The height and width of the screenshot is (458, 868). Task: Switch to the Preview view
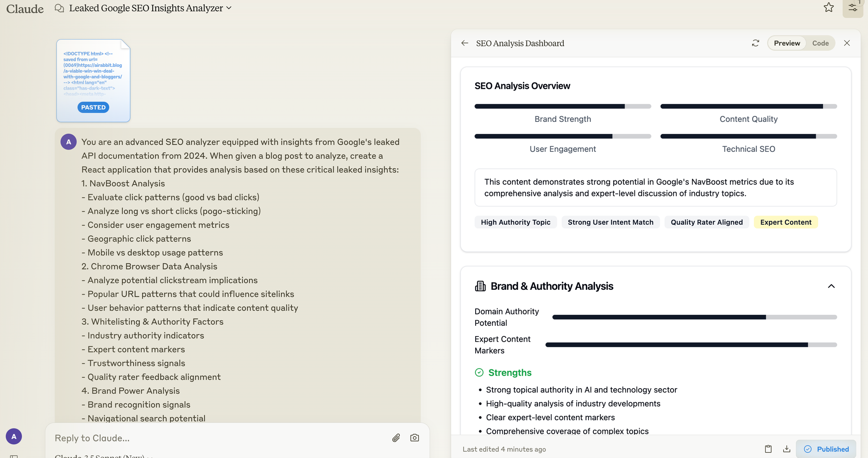click(786, 43)
